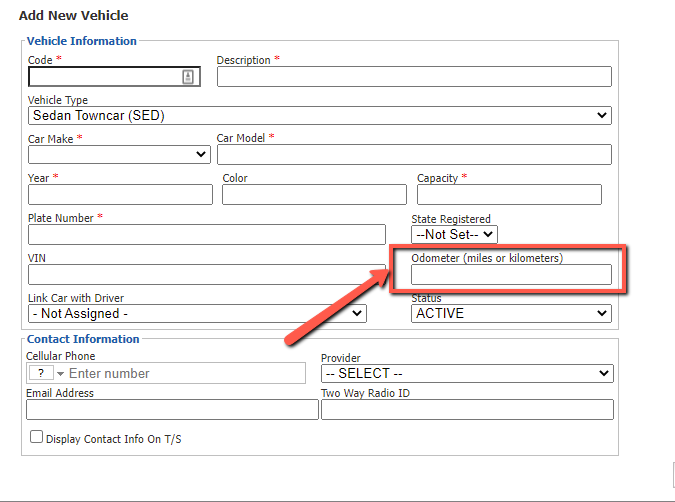This screenshot has width=675, height=502.
Task: Open the Provider SELECT dropdown
Action: (467, 373)
